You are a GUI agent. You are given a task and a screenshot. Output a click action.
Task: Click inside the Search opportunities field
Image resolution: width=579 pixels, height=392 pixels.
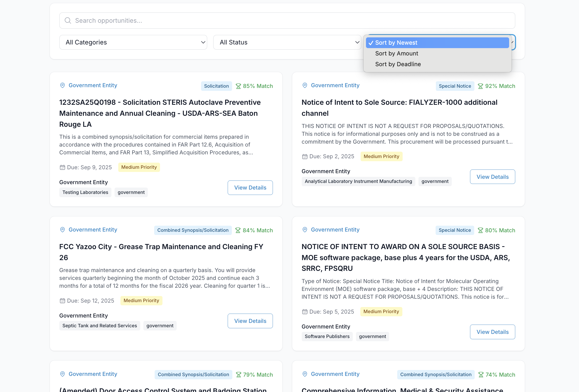click(174, 20)
